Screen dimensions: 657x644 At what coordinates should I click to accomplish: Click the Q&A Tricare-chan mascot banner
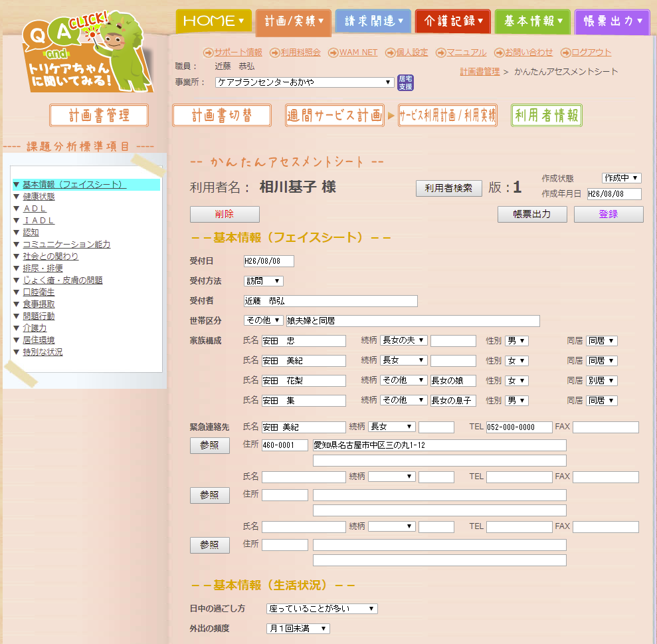(83, 53)
